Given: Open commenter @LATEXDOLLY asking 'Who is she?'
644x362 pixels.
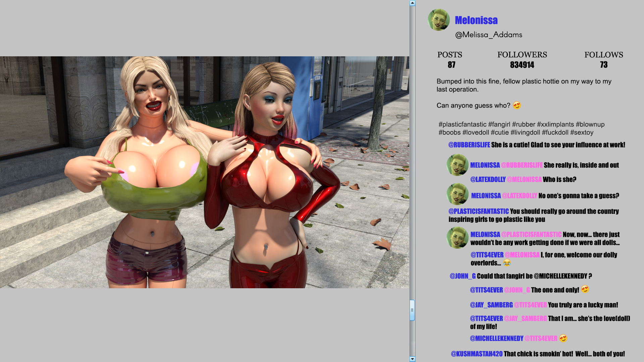Looking at the screenshot, I should pos(488,179).
